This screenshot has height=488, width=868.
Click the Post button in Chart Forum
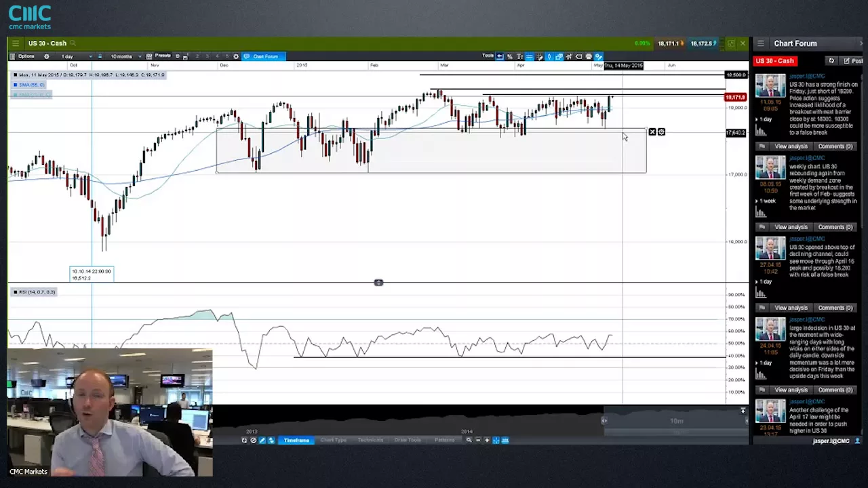852,61
